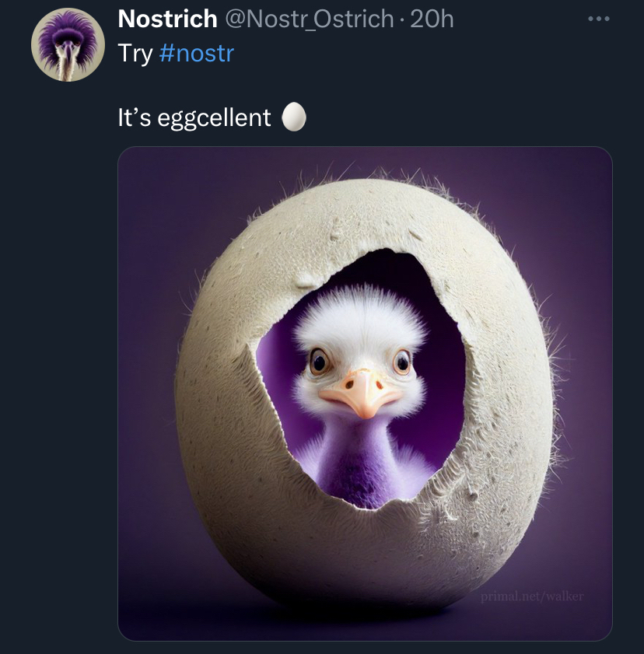Click the word "Try" in the tweet

(135, 54)
